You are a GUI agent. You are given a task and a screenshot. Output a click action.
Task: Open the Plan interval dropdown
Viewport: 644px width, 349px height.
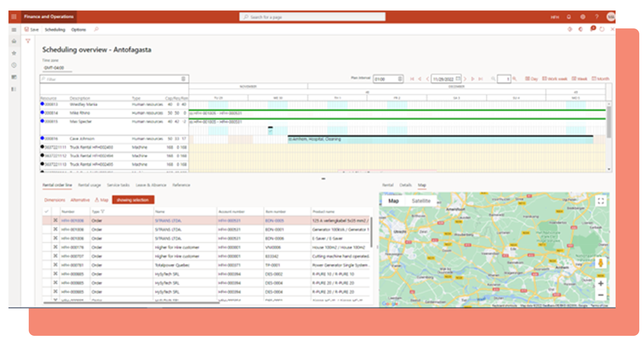[x=400, y=79]
